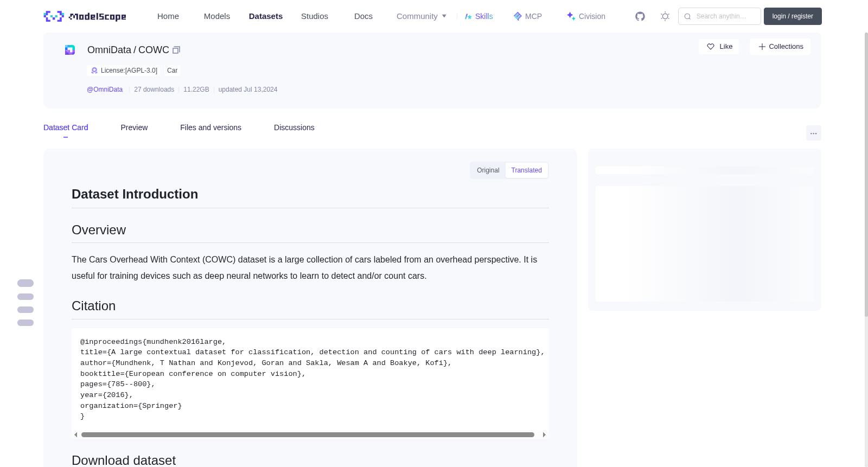Click the Civision star icon
Viewport: 868px width, 467px height.
tap(571, 16)
